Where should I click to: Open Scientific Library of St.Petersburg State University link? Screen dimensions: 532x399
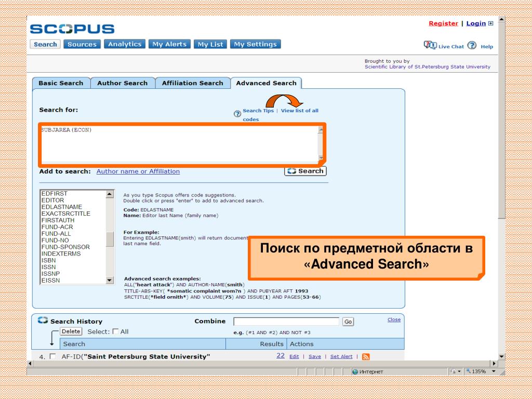coord(428,67)
